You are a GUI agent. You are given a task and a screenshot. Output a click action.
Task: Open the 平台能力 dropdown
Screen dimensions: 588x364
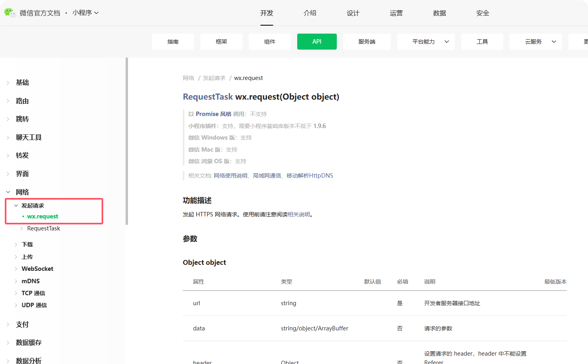click(426, 41)
